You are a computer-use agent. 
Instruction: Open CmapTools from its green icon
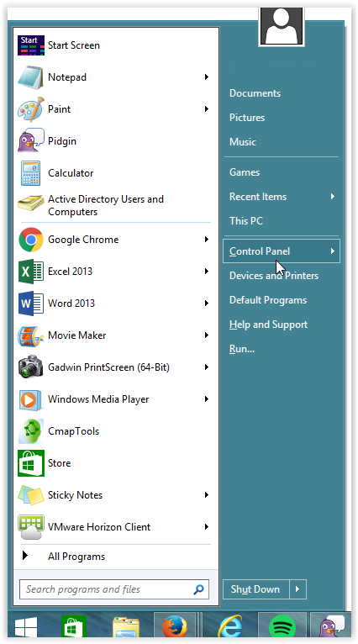point(31,431)
